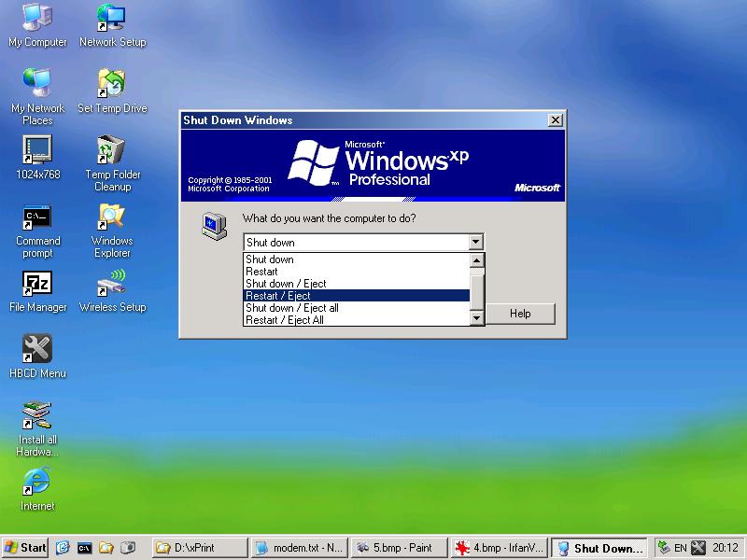Switch to D:\xPrint taskbar window
Image resolution: width=747 pixels, height=560 pixels.
click(x=200, y=548)
